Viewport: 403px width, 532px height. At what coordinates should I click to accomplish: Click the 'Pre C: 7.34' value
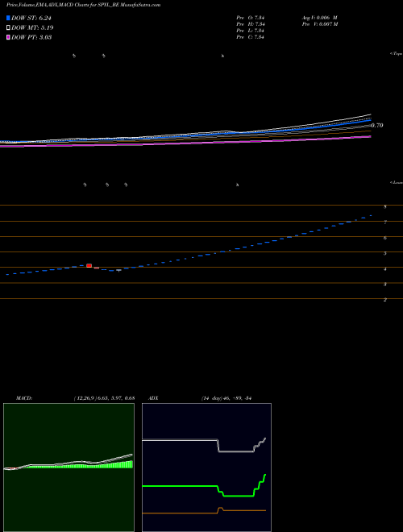pos(251,37)
